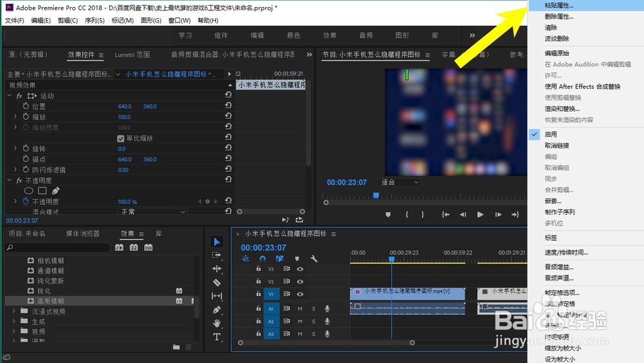The image size is (644, 363).
Task: Mute audio track A1
Action: [x=300, y=309]
